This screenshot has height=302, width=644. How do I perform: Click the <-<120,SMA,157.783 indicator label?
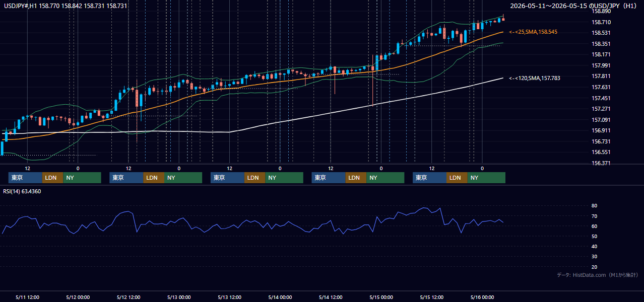click(x=534, y=78)
